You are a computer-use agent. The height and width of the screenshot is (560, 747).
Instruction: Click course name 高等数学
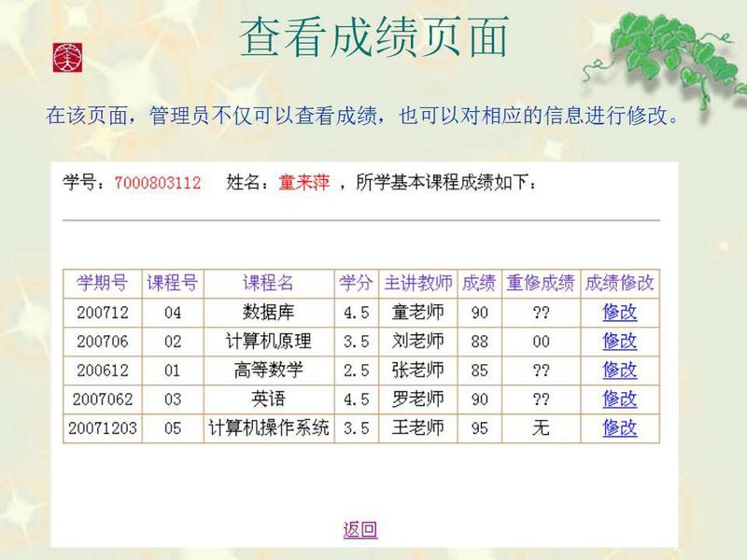pos(269,370)
